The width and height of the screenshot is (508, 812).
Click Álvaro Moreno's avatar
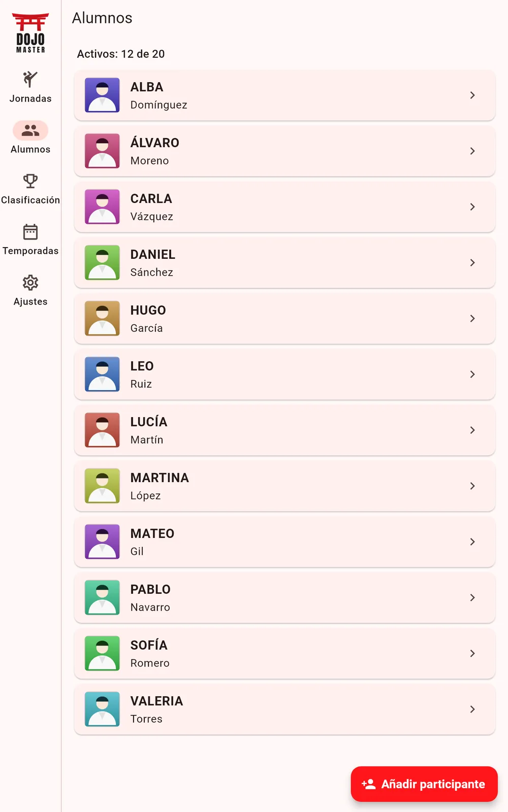102,151
